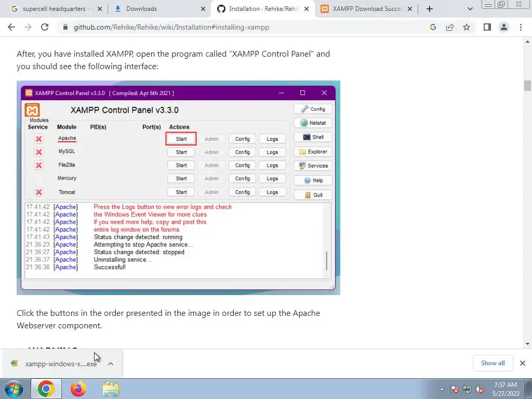Click the muted volume tray icon

click(480, 390)
